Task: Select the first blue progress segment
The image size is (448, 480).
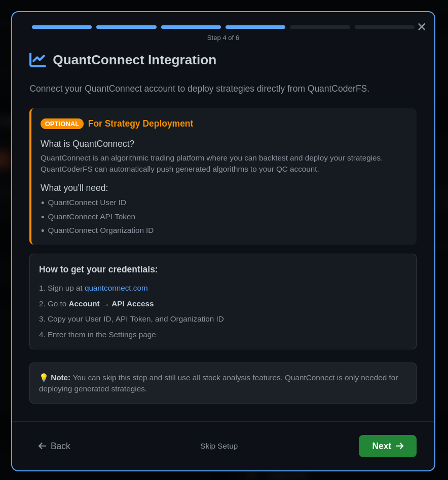Action: [x=62, y=27]
